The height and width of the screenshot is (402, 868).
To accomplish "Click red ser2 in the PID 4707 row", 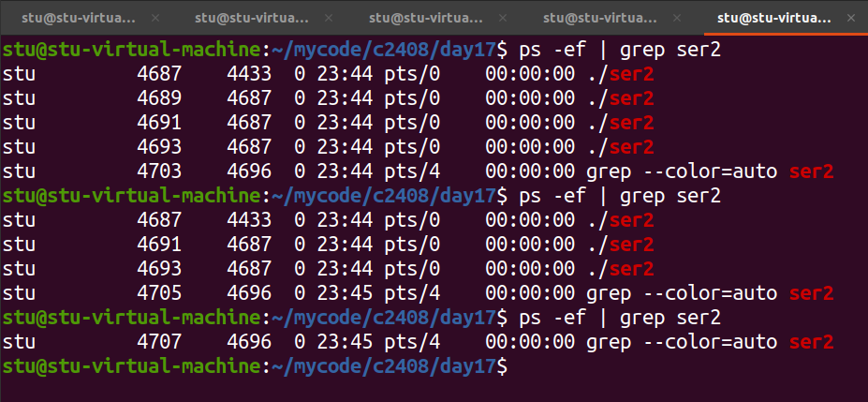I will (x=812, y=342).
